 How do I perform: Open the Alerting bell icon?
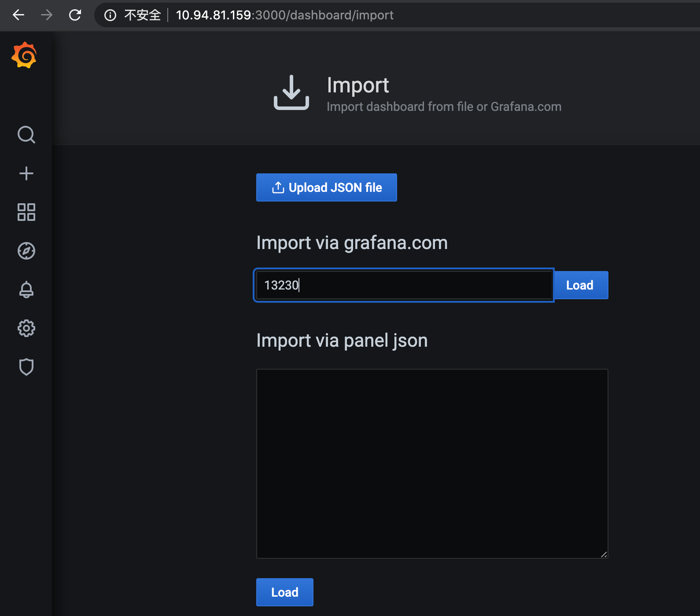26,290
